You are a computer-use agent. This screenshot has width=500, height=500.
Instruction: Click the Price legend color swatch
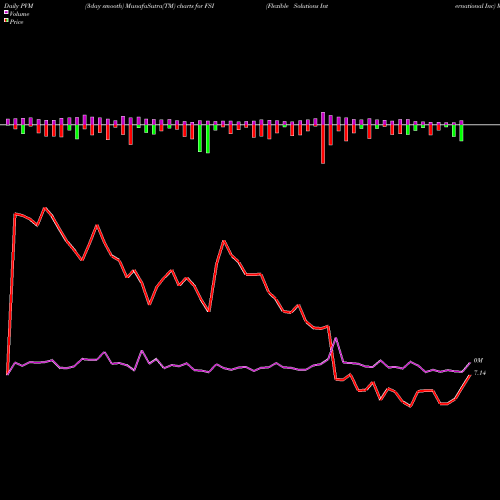[6, 21]
